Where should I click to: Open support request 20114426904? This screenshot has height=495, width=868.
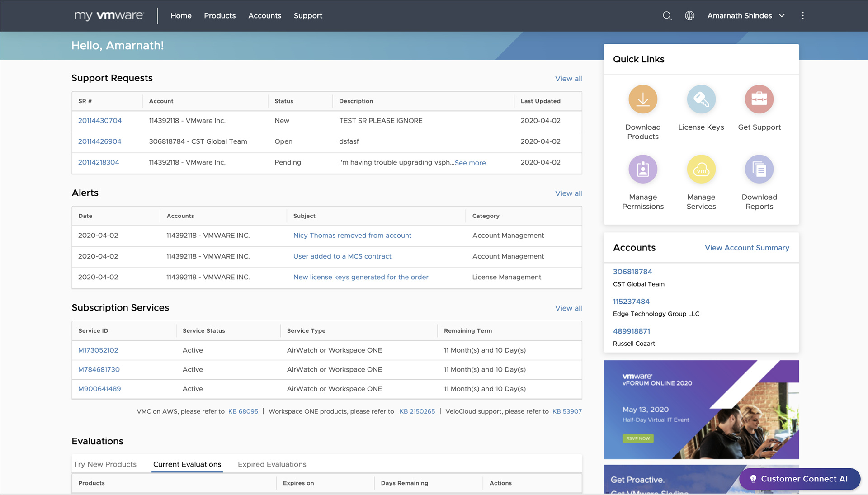coord(99,141)
